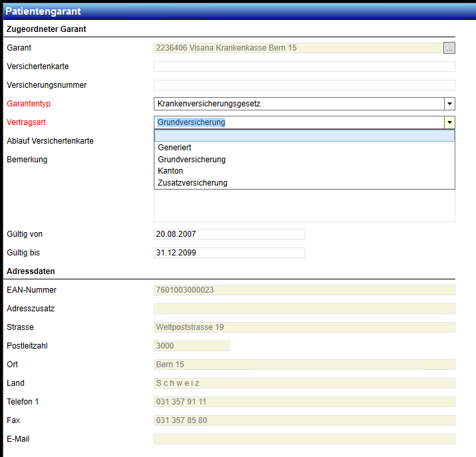Screen dimensions: 476x457
Task: Collapse the Vertragsart dropdown arrow
Action: coord(449,122)
